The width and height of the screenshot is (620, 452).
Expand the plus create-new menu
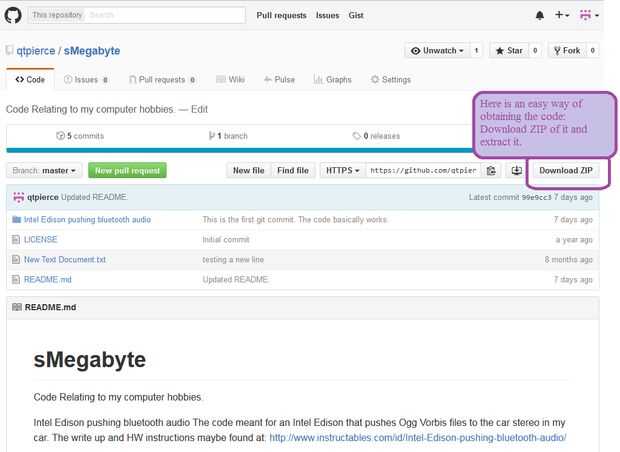click(x=562, y=15)
